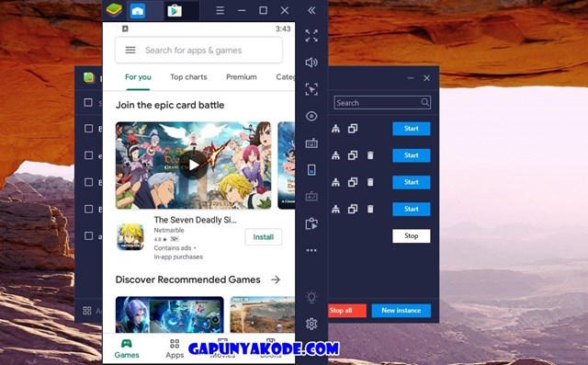Screen dimensions: 588x365
Task: Delete the fourth instance with its trash icon
Action: click(x=370, y=209)
